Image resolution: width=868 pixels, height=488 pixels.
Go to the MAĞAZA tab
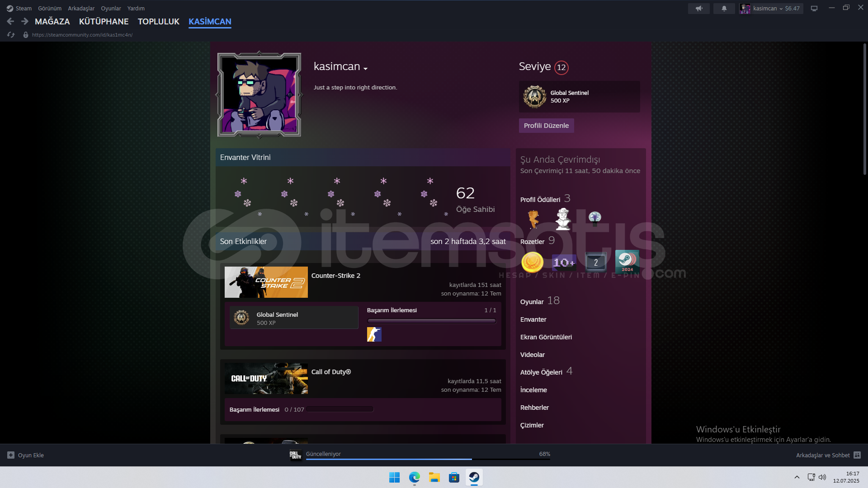(52, 21)
